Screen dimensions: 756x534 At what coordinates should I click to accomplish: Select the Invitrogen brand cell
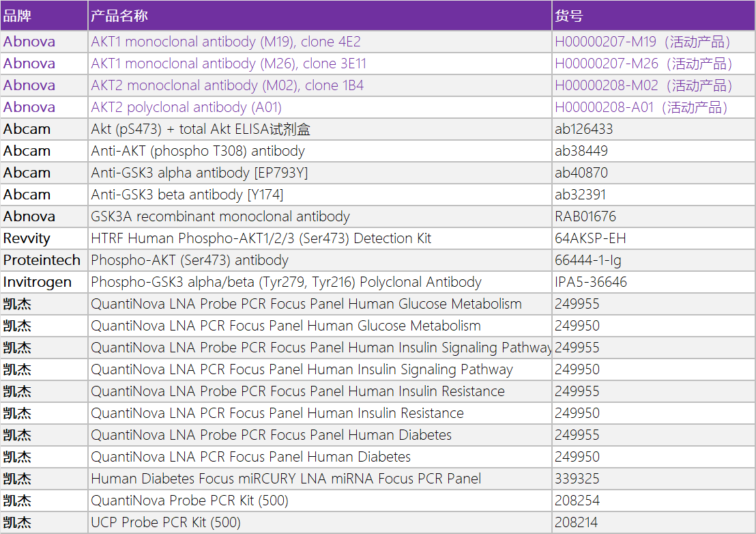click(44, 282)
